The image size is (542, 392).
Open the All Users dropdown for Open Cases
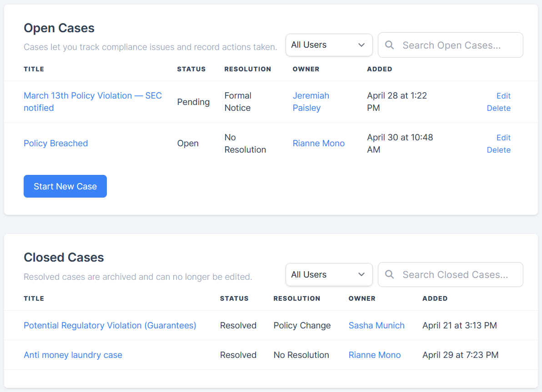[x=329, y=45]
